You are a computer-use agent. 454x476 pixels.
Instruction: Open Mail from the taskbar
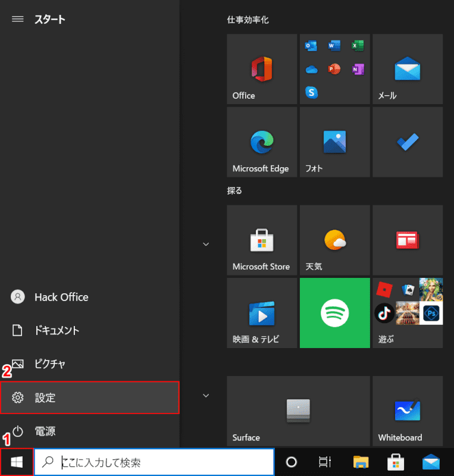431,462
